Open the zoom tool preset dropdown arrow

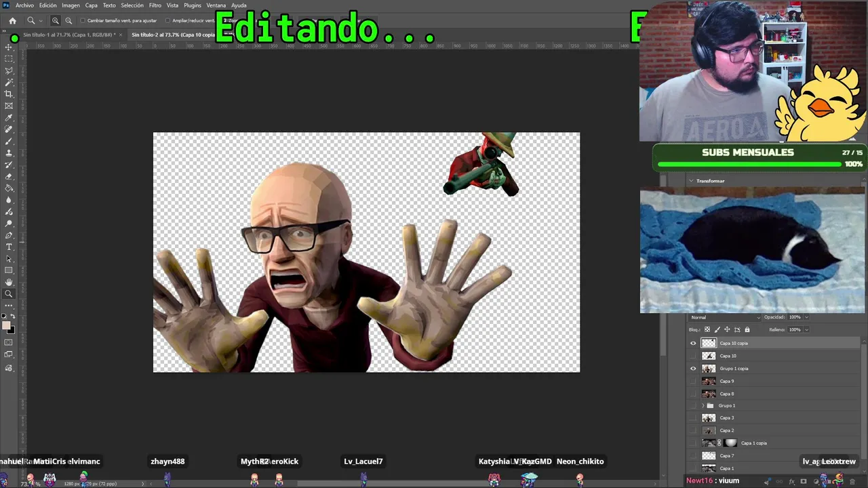coord(40,20)
